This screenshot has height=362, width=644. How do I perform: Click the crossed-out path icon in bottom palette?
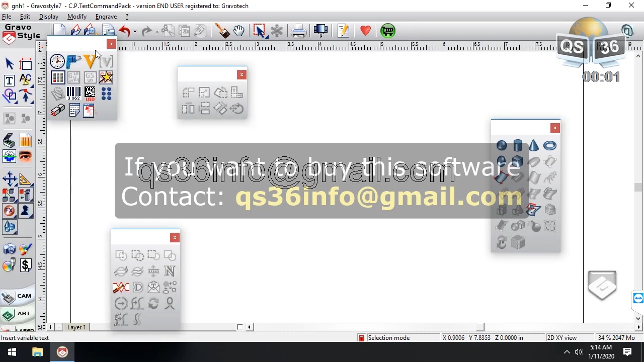pos(121,287)
